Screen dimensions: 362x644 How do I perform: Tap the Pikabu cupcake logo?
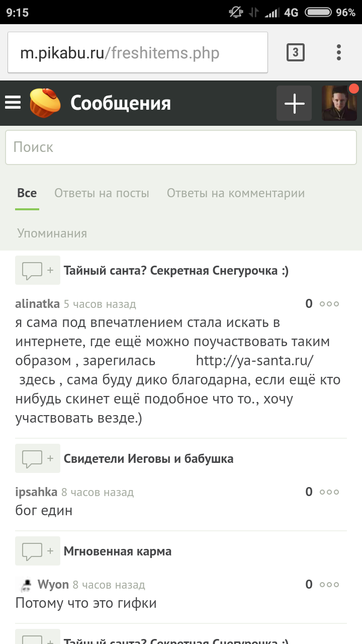click(45, 103)
